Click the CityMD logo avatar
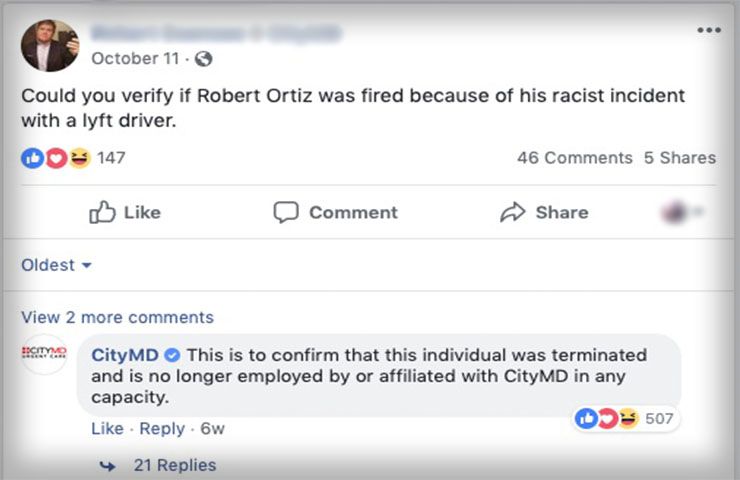 click(x=44, y=354)
